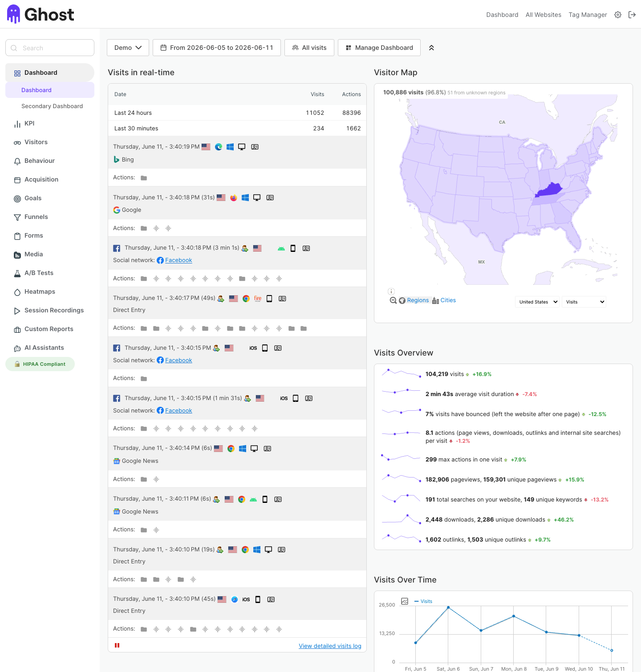Open the Demo site dropdown
This screenshot has width=641, height=672.
[x=128, y=48]
